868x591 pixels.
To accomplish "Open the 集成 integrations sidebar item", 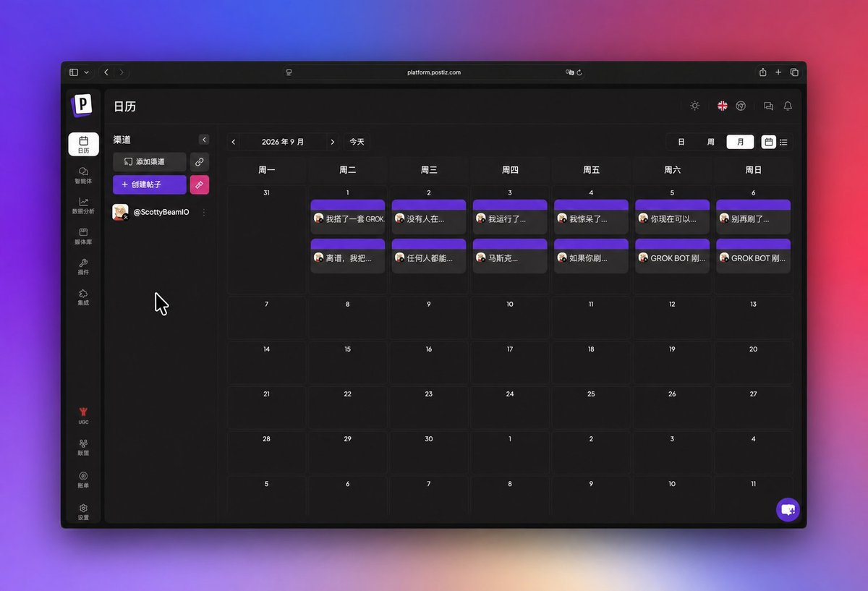I will [83, 297].
